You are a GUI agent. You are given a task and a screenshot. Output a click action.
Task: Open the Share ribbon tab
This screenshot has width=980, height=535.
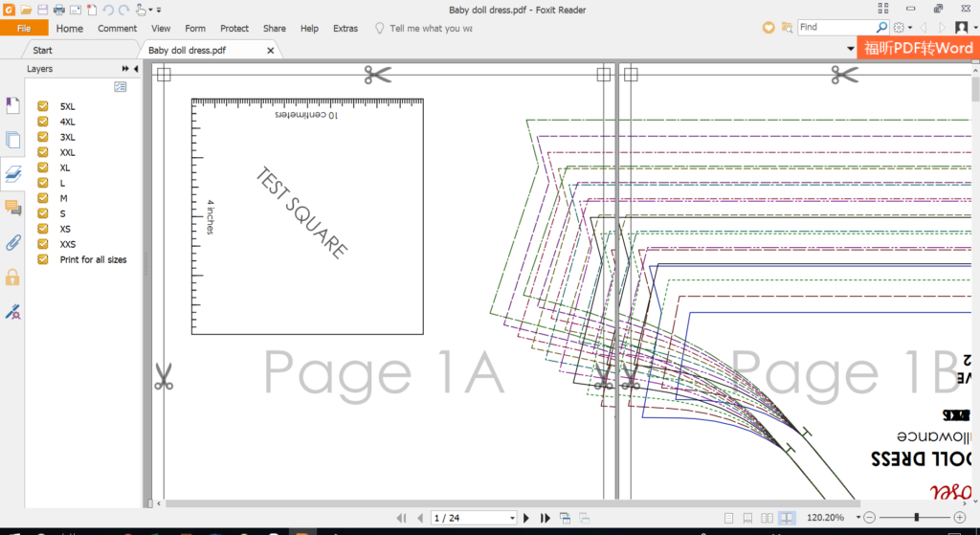(x=275, y=28)
